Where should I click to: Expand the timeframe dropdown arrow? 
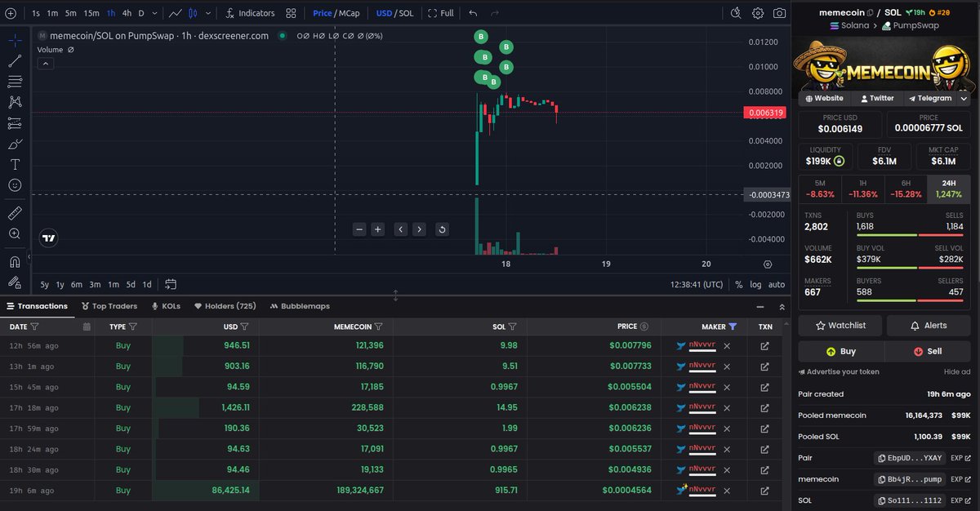point(154,13)
